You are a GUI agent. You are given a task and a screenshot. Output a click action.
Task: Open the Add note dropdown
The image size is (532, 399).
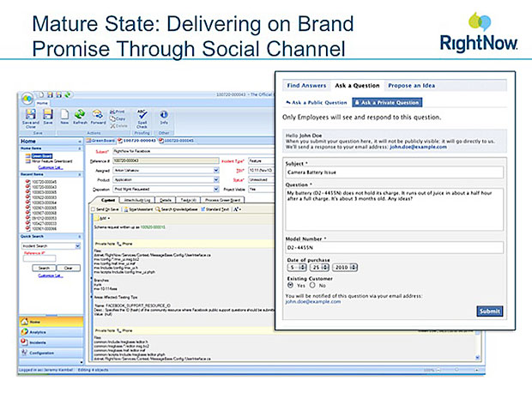103,218
